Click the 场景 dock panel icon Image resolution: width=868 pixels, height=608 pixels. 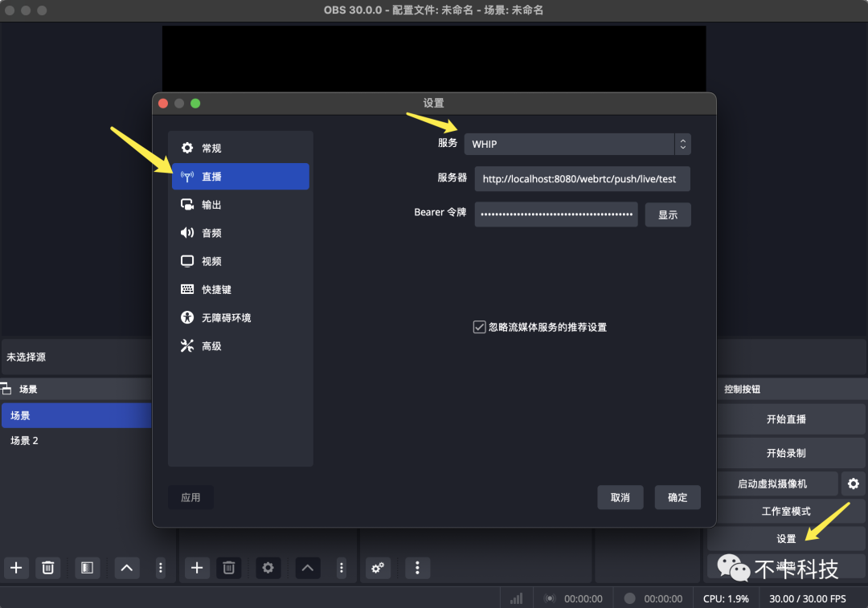coord(6,389)
